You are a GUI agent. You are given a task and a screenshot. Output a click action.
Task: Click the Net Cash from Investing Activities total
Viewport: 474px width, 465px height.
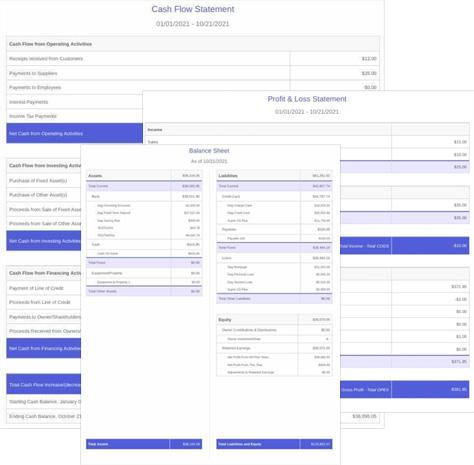coord(44,241)
